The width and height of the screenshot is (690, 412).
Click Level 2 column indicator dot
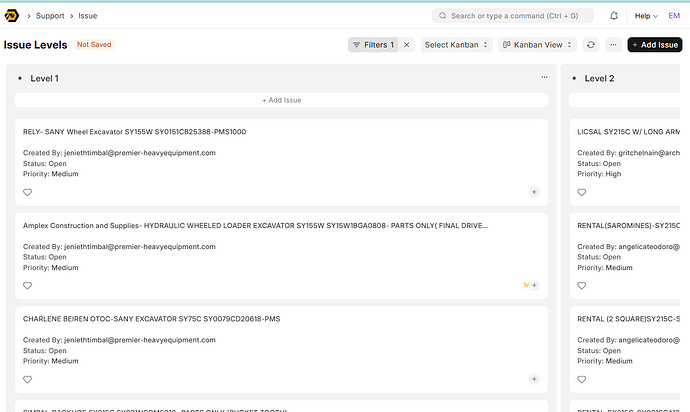pyautogui.click(x=574, y=78)
